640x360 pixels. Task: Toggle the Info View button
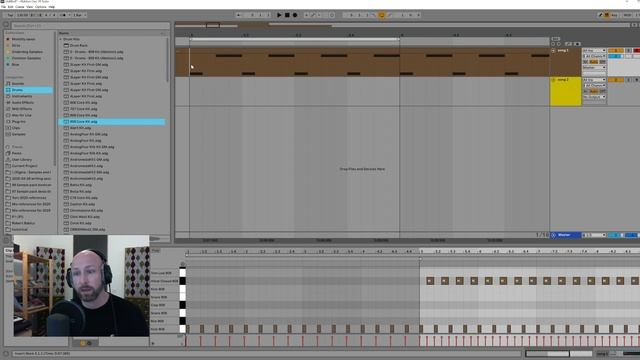(x=6, y=353)
